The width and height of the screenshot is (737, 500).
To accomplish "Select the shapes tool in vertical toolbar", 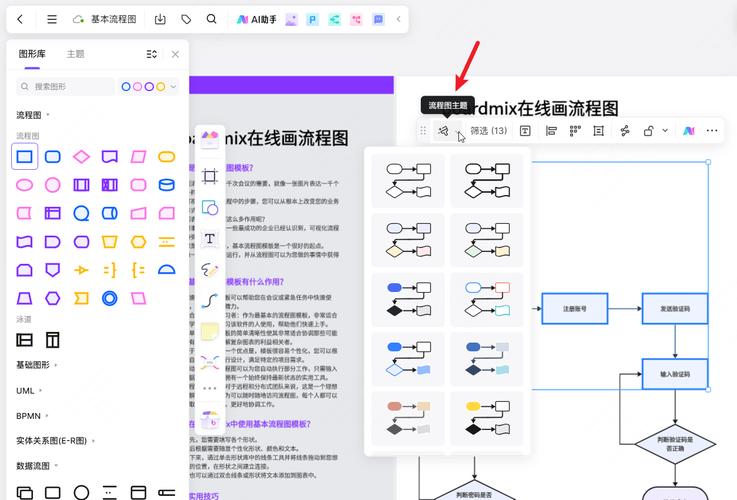I will (x=210, y=207).
